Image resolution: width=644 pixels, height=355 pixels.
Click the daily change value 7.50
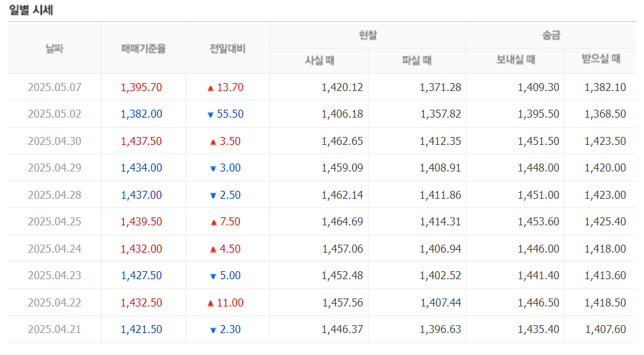[230, 221]
